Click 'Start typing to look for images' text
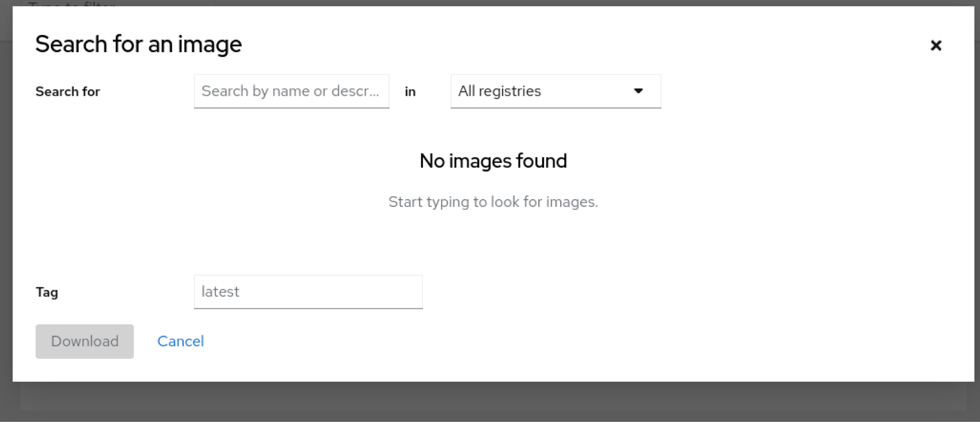The image size is (980, 422). (x=493, y=202)
